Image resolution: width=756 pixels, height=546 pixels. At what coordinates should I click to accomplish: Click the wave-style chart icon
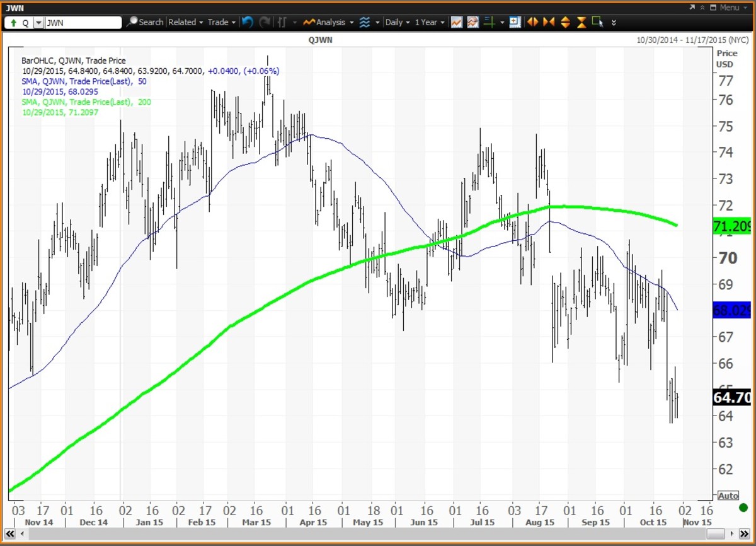365,22
